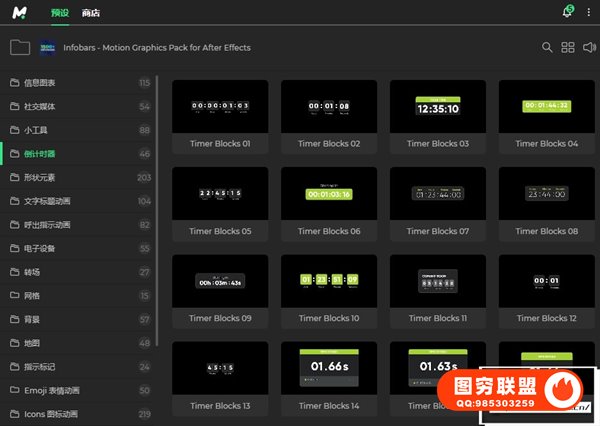This screenshot has width=600, height=426.
Task: Open the 商店 tab
Action: point(91,13)
